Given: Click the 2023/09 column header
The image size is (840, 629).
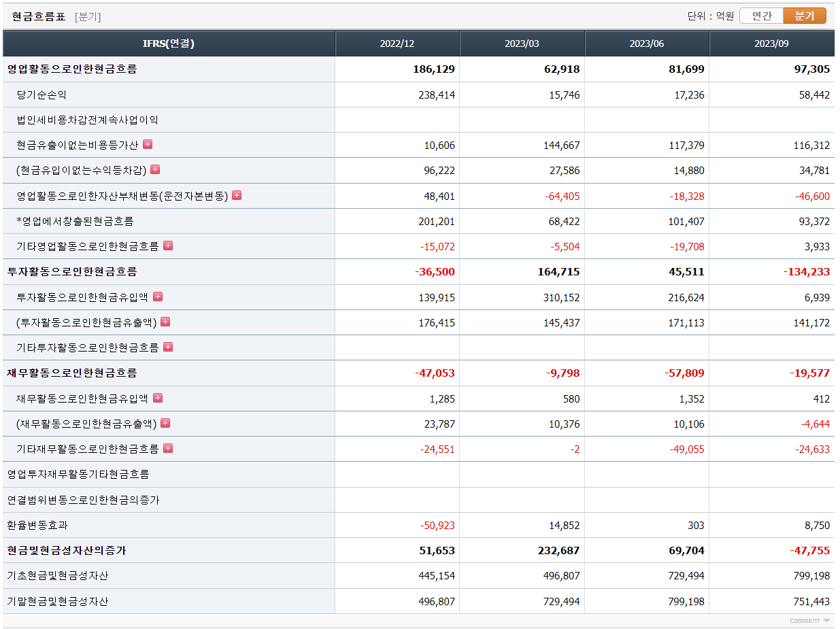Looking at the screenshot, I should tap(772, 44).
